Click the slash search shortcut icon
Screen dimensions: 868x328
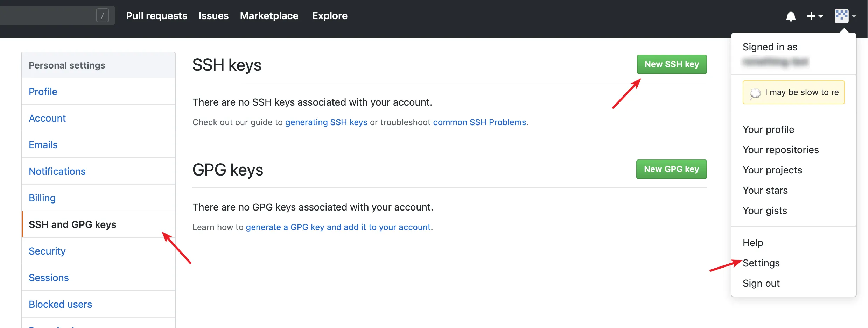pos(103,15)
